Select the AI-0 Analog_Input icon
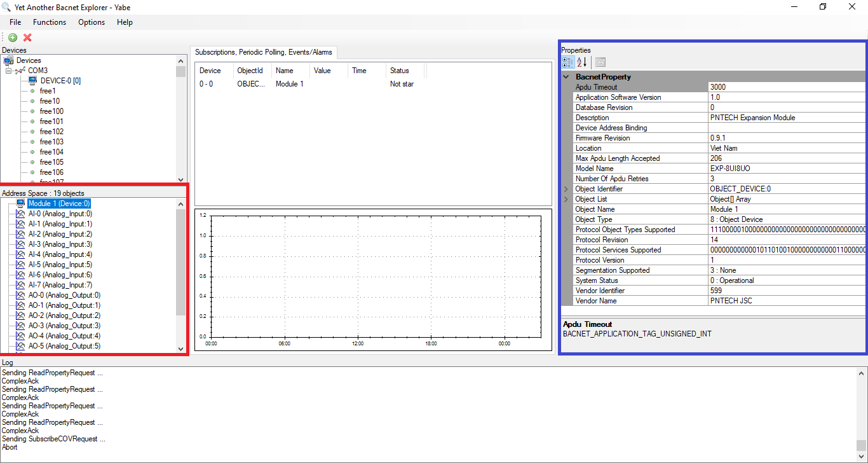 [20, 214]
